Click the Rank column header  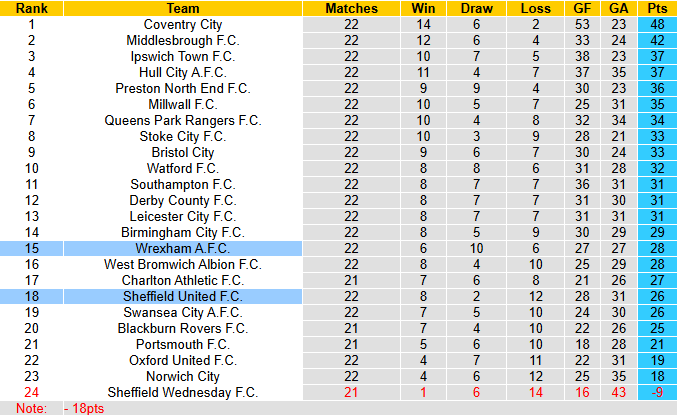pos(31,8)
